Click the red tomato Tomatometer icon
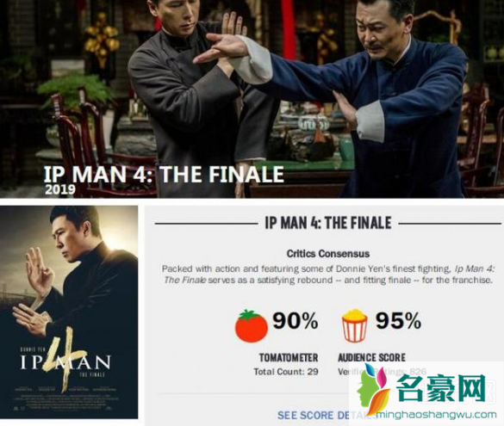Screen dimensions: 504x426 [x=251, y=326]
